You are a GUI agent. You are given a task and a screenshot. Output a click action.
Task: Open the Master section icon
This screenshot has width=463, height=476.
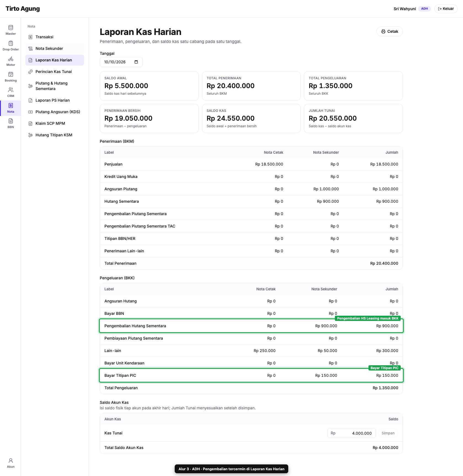tap(10, 28)
